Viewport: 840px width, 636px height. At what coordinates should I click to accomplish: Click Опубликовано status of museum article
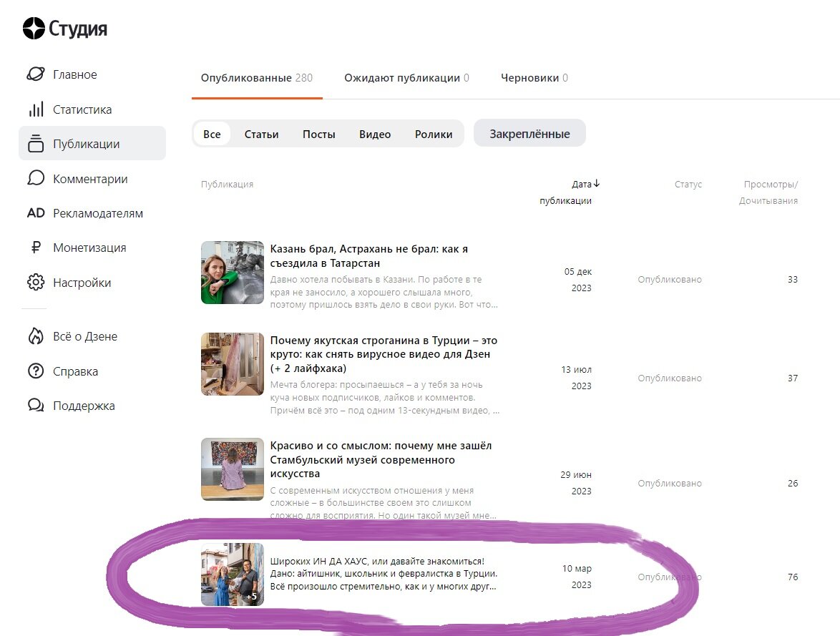pyautogui.click(x=670, y=483)
